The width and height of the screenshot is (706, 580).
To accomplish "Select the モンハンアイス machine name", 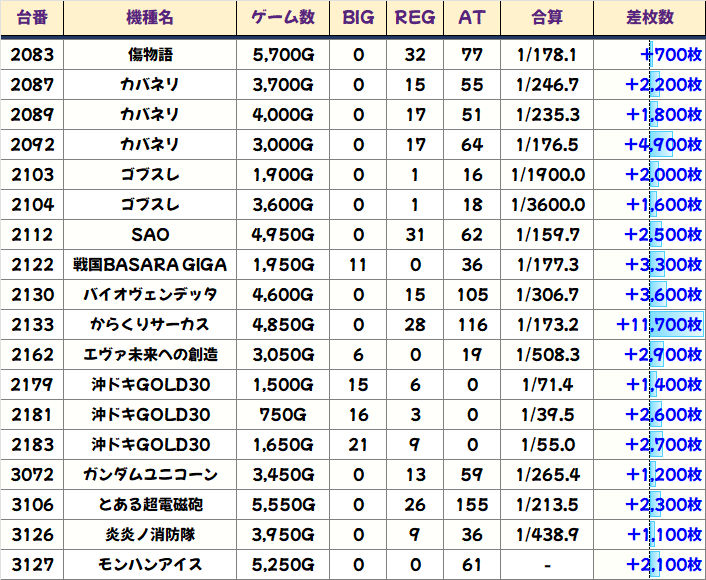I will tap(149, 565).
